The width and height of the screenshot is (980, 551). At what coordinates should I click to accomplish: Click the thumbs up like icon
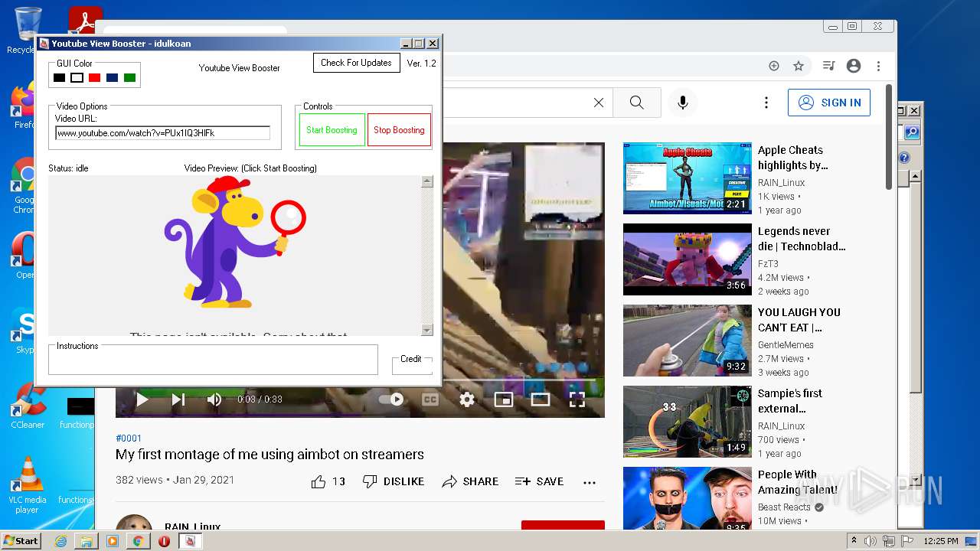coord(318,481)
